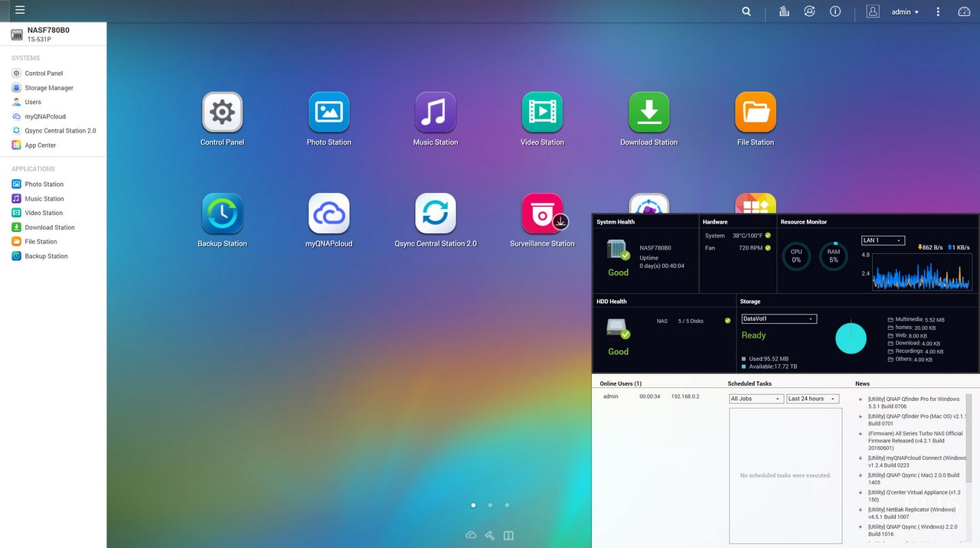Expand NetBak Replicator news item
Screen dimensions: 980x548
tap(861, 510)
